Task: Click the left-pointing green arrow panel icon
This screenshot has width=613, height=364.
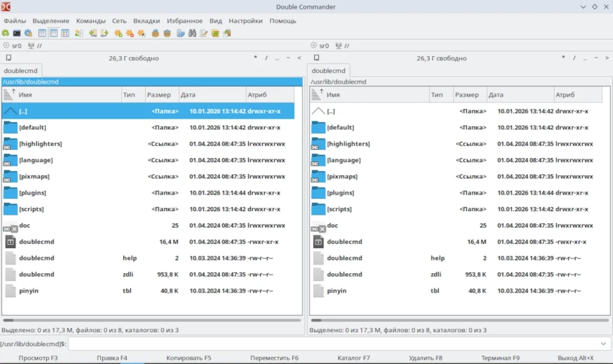Action: (93, 34)
